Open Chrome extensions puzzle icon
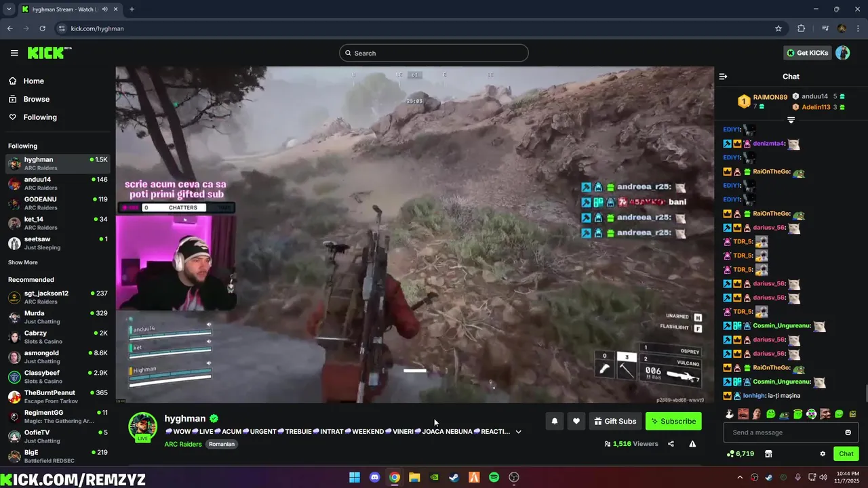Screen dimensions: 868x488 pyautogui.click(x=801, y=28)
